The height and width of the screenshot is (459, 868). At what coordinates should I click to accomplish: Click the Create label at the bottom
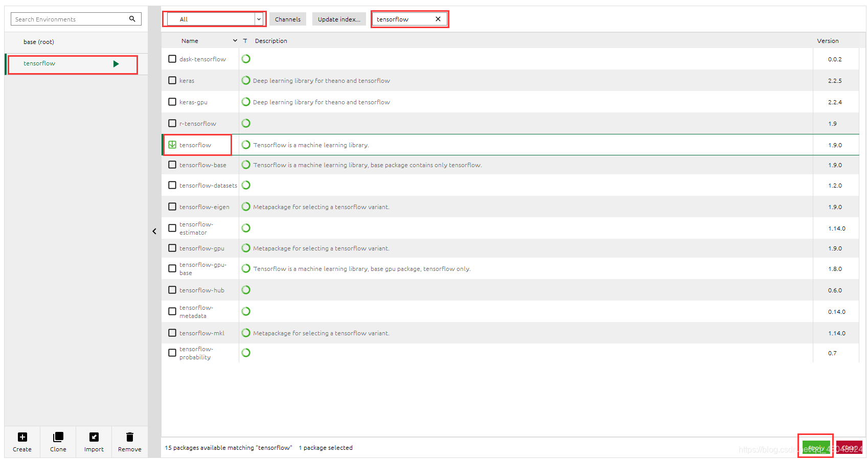22,449
